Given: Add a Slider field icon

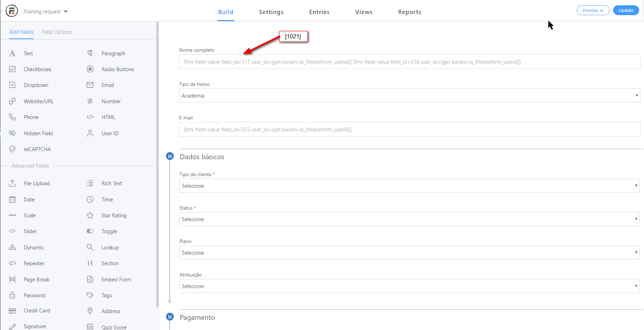Looking at the screenshot, I should (12, 231).
